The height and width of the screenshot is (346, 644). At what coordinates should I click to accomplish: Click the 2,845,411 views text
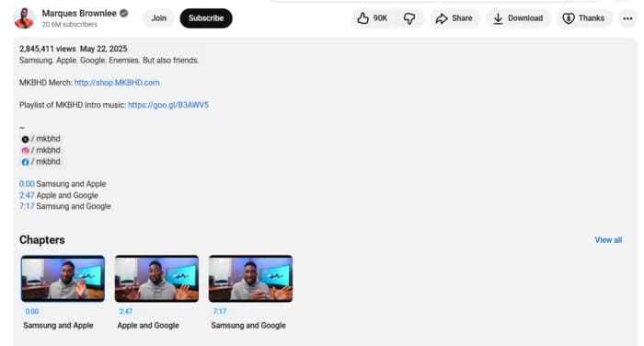tap(47, 49)
